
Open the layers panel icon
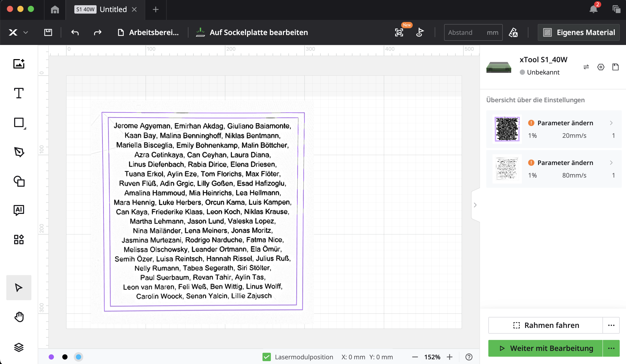(19, 347)
